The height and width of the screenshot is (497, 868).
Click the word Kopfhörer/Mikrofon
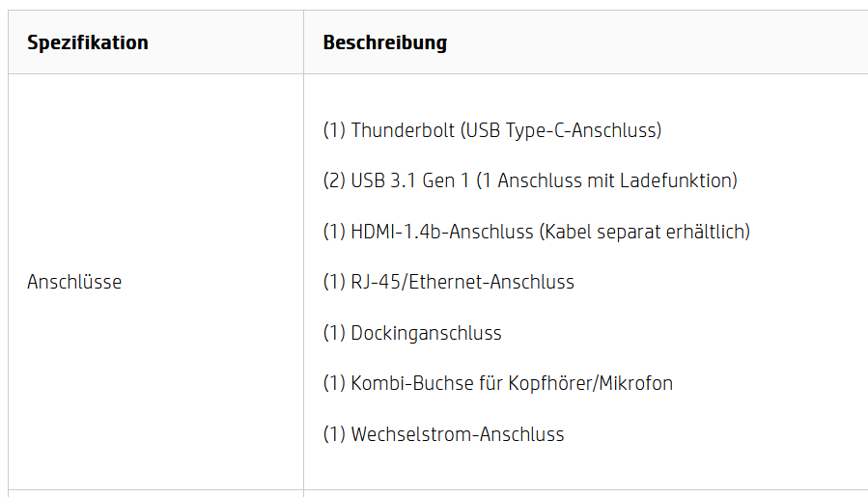(x=590, y=383)
